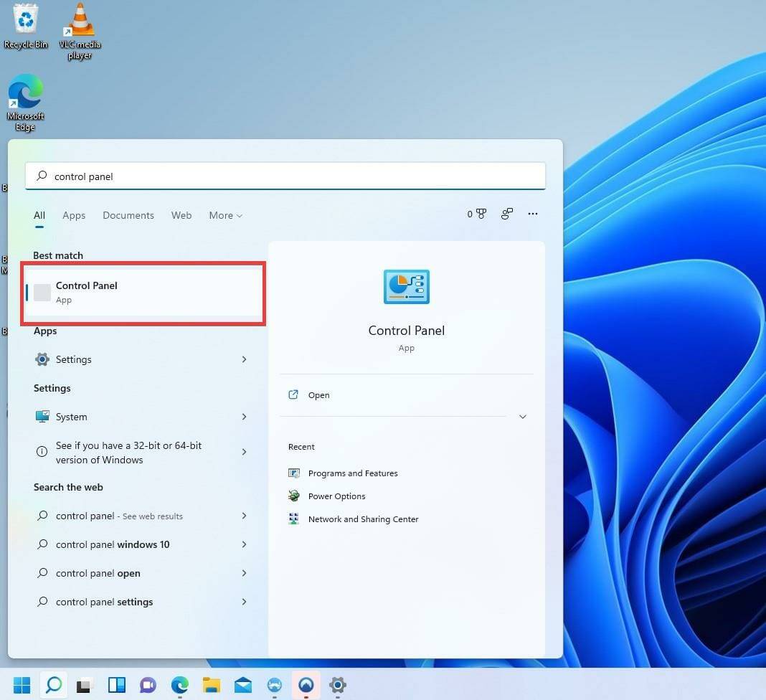Switch to the Apps search tab
Viewport: 766px width, 700px height.
[x=74, y=215]
